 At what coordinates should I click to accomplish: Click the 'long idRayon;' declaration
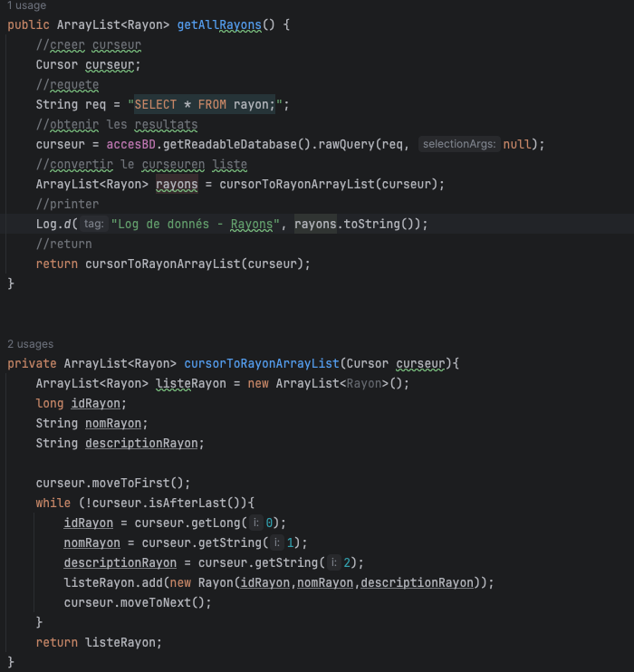[x=81, y=403]
